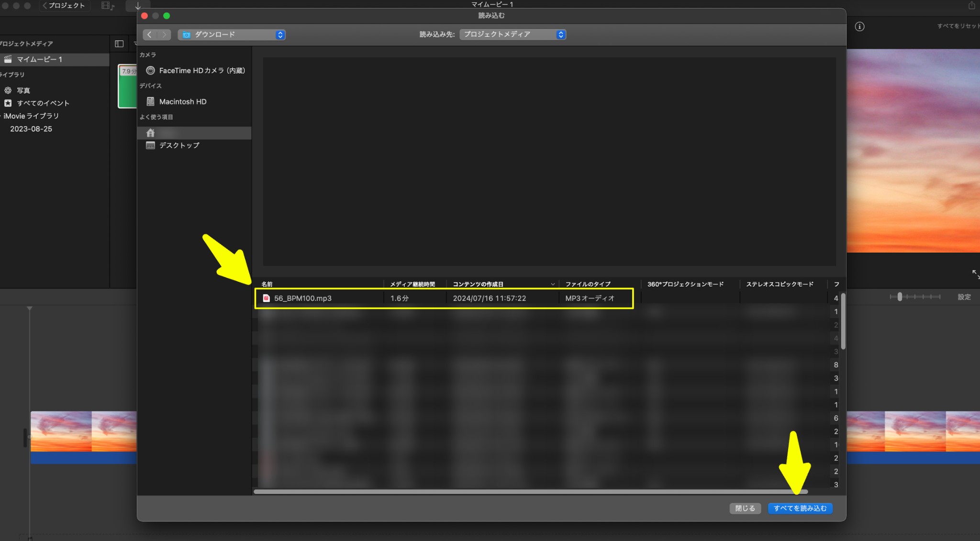This screenshot has height=541, width=980.
Task: Adjust the timeline zoom slider
Action: point(900,297)
